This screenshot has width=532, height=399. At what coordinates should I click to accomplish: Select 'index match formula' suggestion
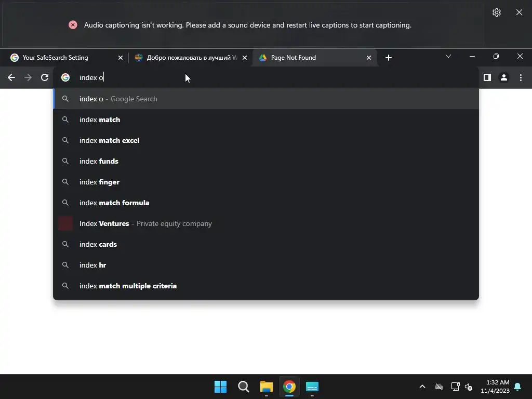pos(266,203)
